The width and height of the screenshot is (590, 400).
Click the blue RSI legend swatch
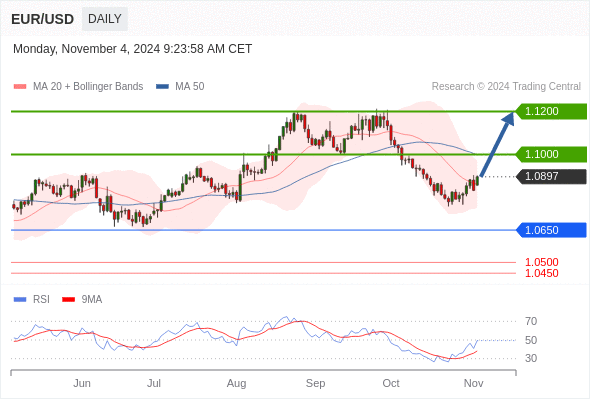[20, 300]
